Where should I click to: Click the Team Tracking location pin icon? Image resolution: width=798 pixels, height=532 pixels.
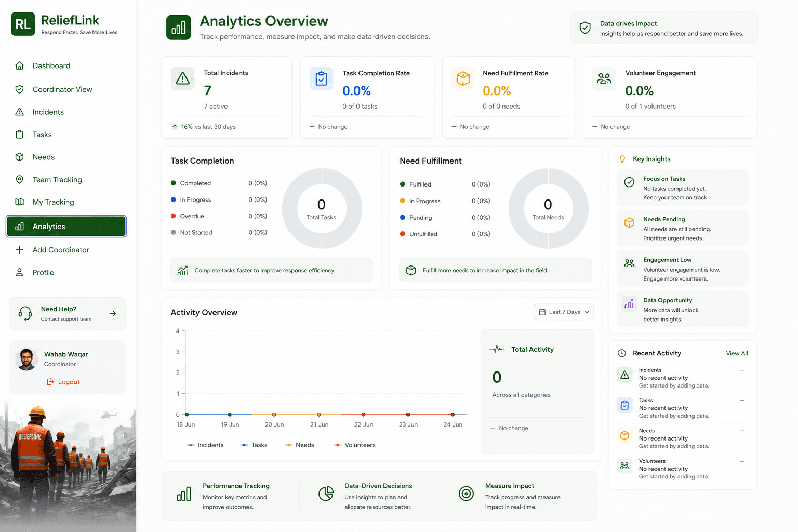click(x=19, y=179)
